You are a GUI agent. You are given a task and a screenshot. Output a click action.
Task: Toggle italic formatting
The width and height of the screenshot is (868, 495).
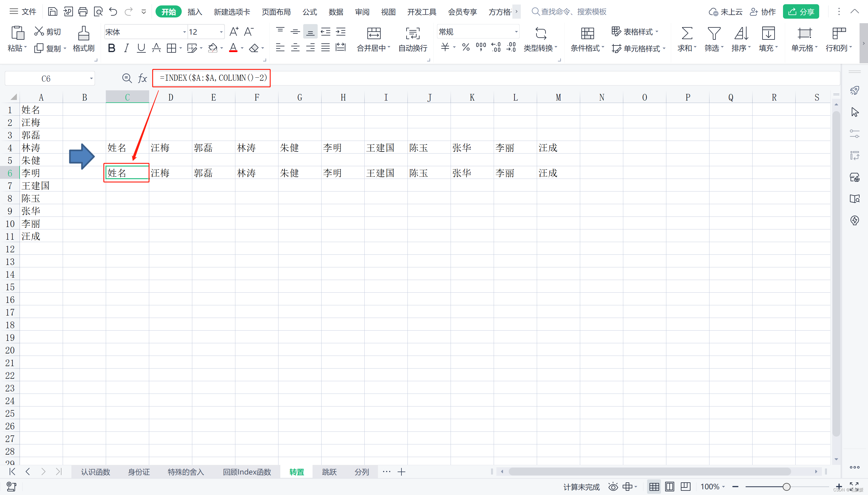(x=126, y=48)
